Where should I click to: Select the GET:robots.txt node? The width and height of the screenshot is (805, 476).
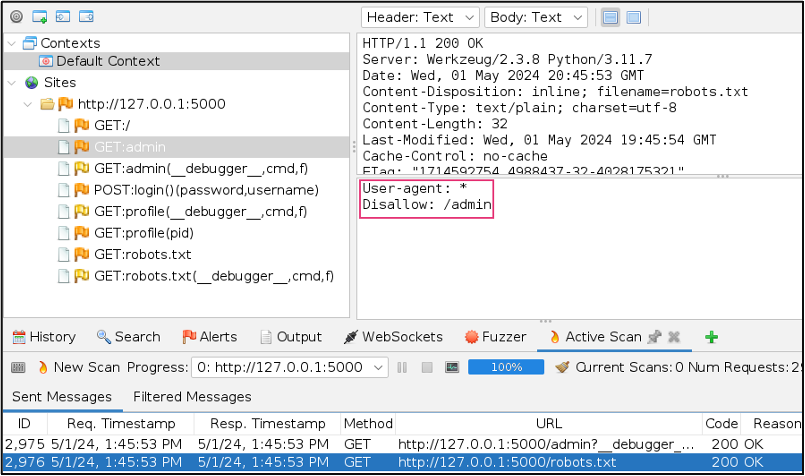click(142, 255)
